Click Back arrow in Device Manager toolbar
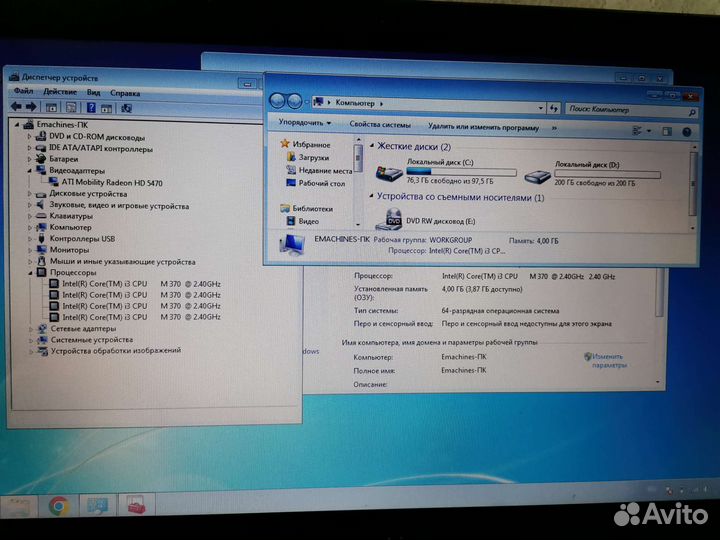The height and width of the screenshot is (540, 720). pos(17,107)
